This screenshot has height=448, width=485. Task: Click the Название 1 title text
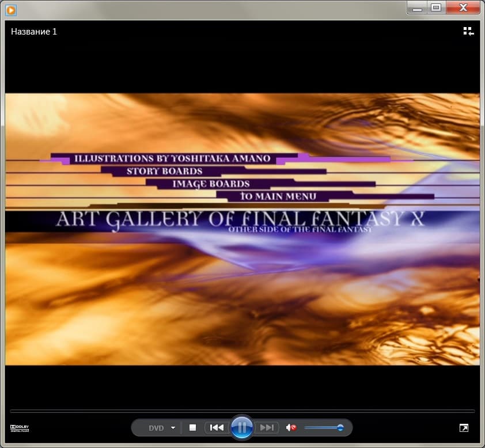34,32
